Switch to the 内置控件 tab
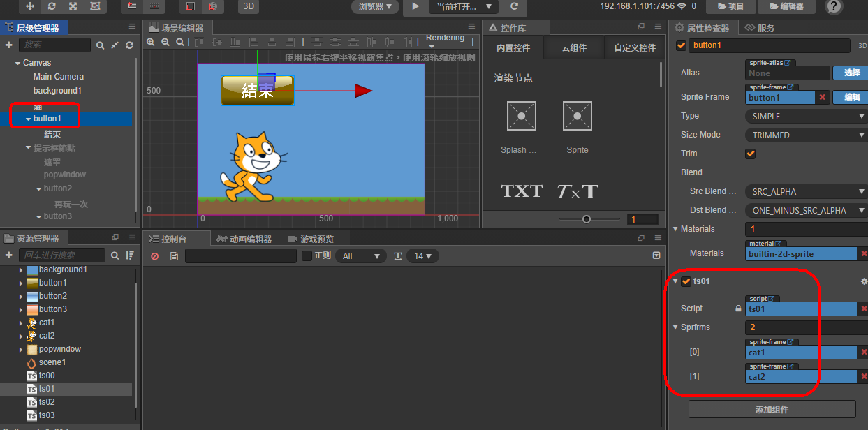This screenshot has height=430, width=868. pos(513,48)
